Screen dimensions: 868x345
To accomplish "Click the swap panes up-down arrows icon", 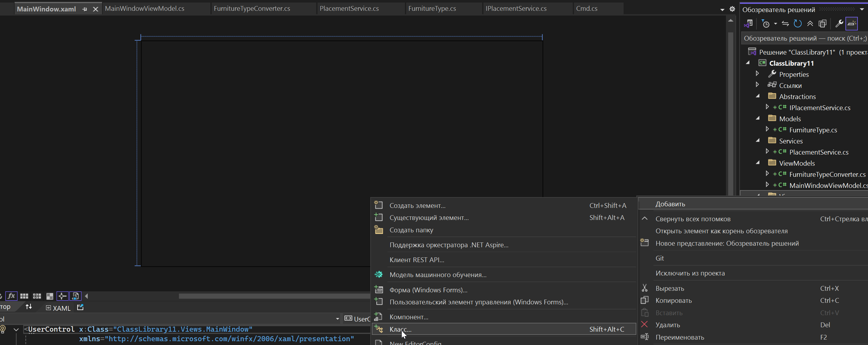I will point(29,307).
